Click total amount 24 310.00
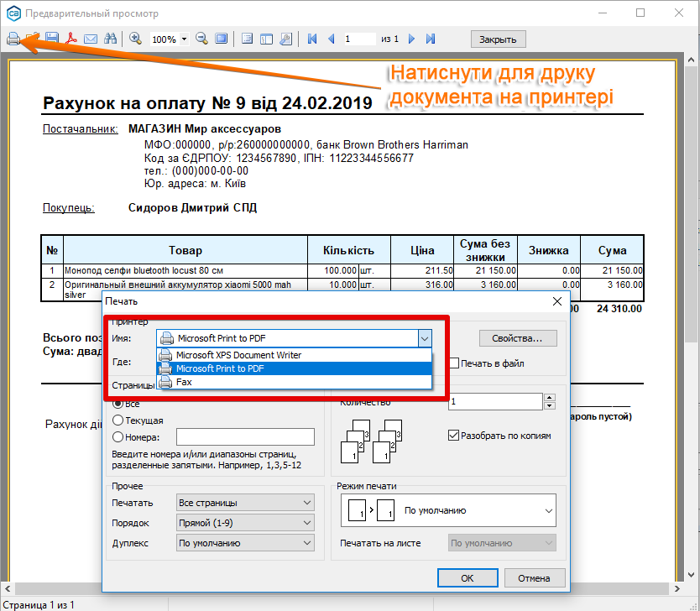Image resolution: width=700 pixels, height=611 pixels. pyautogui.click(x=619, y=309)
